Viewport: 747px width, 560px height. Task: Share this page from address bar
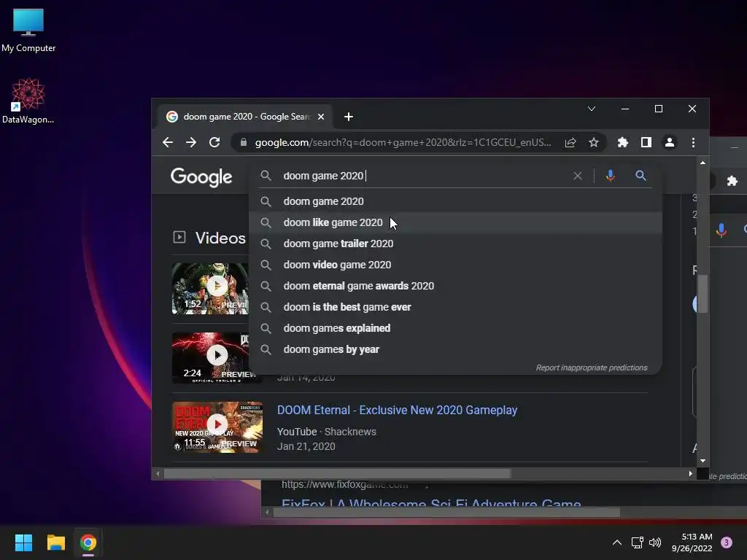pos(570,142)
